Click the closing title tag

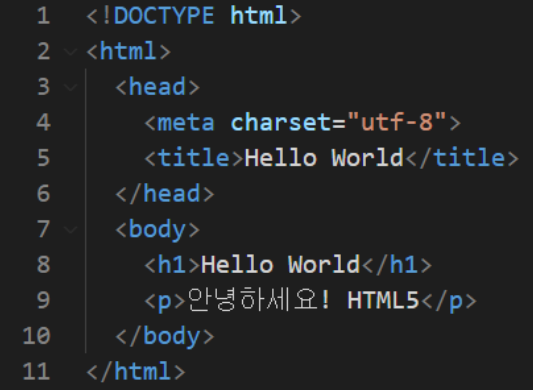pos(462,158)
